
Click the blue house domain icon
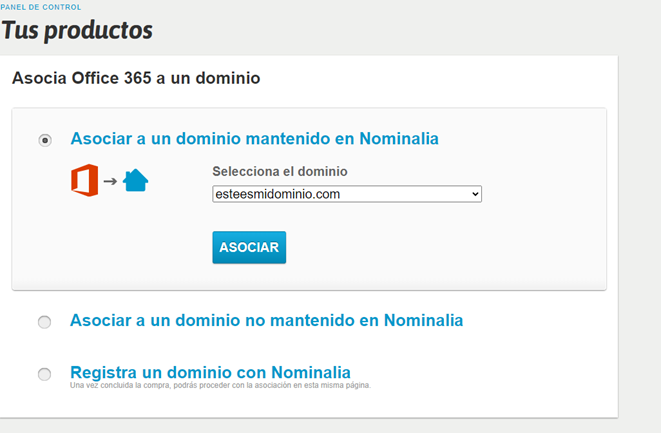135,180
